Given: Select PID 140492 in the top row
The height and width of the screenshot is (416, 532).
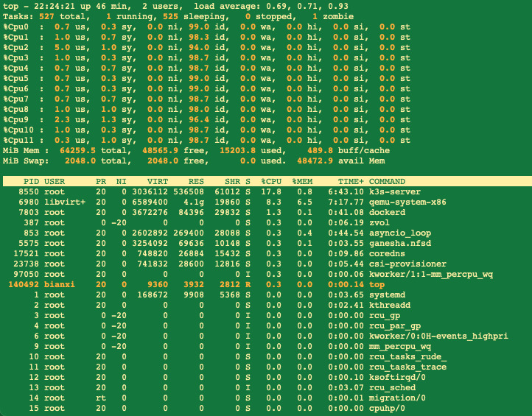Looking at the screenshot, I should (x=24, y=284).
